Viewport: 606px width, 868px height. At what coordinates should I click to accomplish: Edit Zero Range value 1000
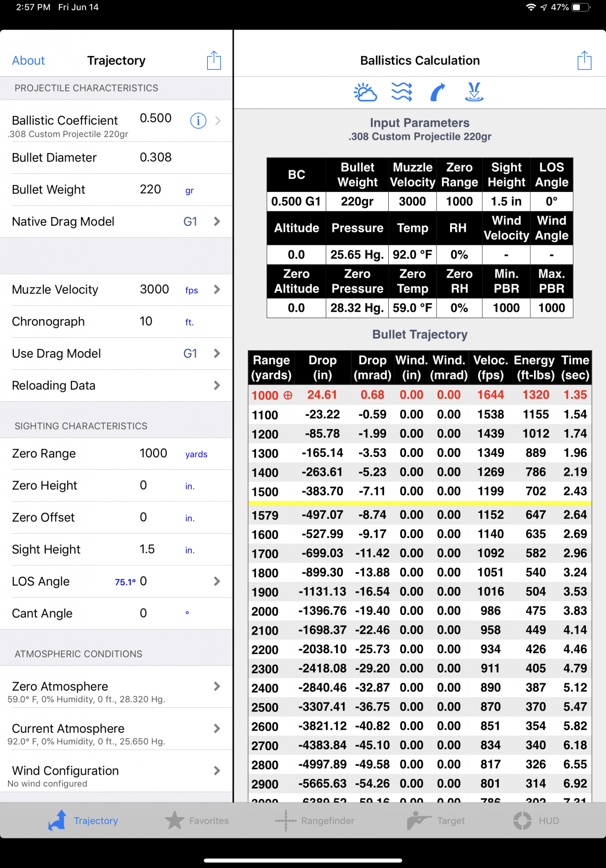click(x=153, y=453)
